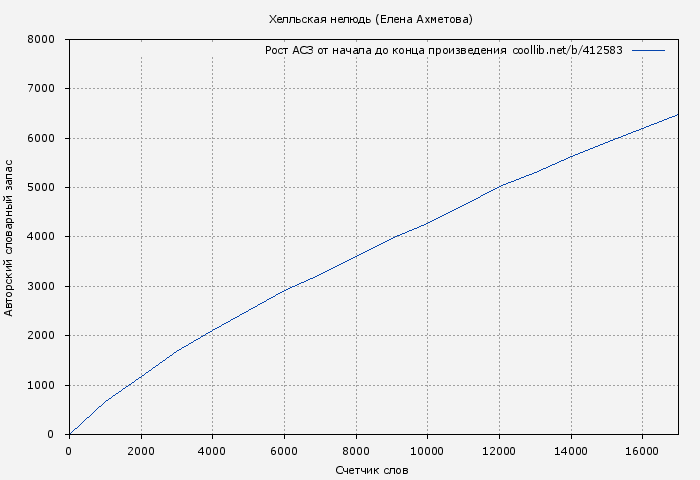Click the blue line sample in legend

click(x=648, y=50)
